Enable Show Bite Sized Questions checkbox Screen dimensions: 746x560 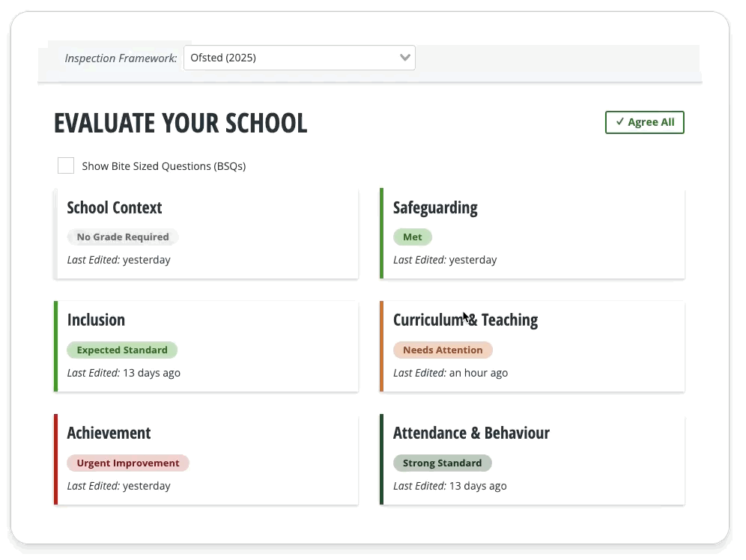(66, 165)
